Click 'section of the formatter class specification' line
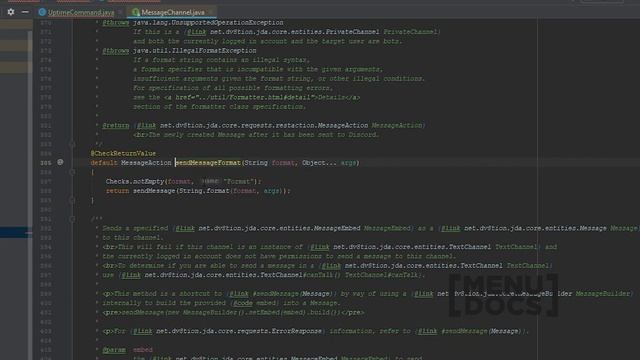Viewport: 640px width, 360px height. click(x=219, y=107)
